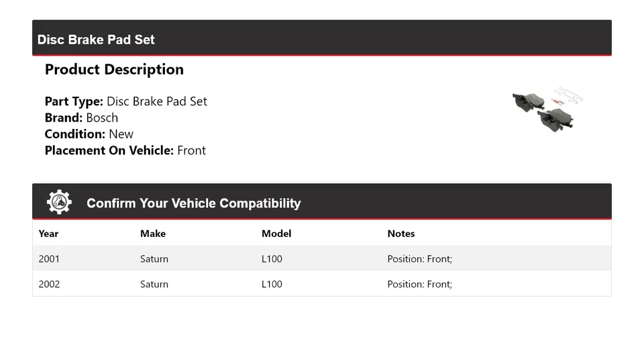
Task: Click the Model column header
Action: tap(276, 234)
